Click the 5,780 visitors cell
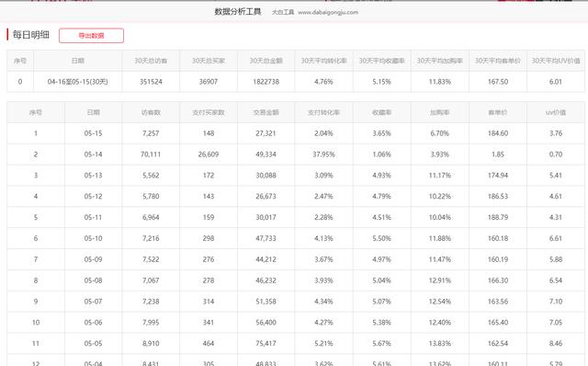This screenshot has height=366, width=588. [x=151, y=197]
